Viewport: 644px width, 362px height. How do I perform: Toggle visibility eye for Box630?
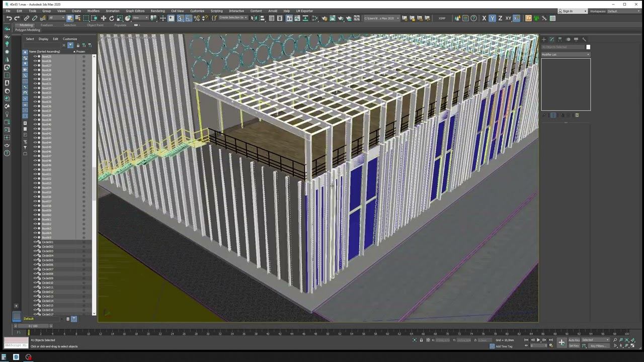click(x=35, y=79)
